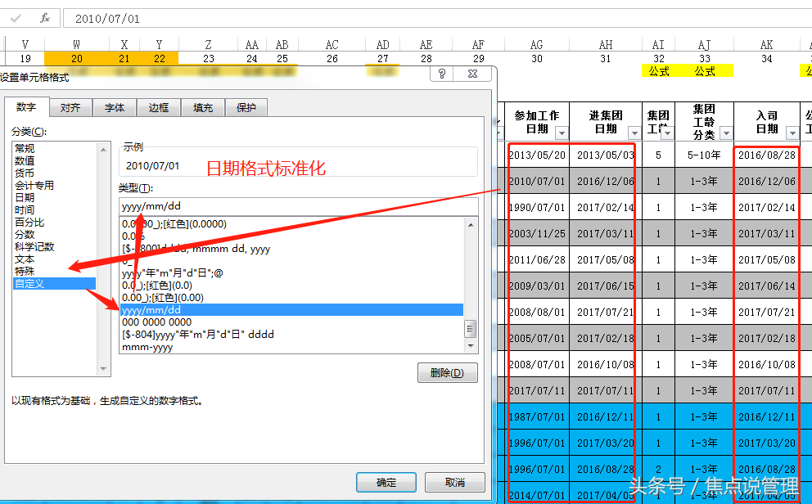Image resolution: width=812 pixels, height=504 pixels.
Task: Open the insert function fx icon
Action: tap(45, 19)
